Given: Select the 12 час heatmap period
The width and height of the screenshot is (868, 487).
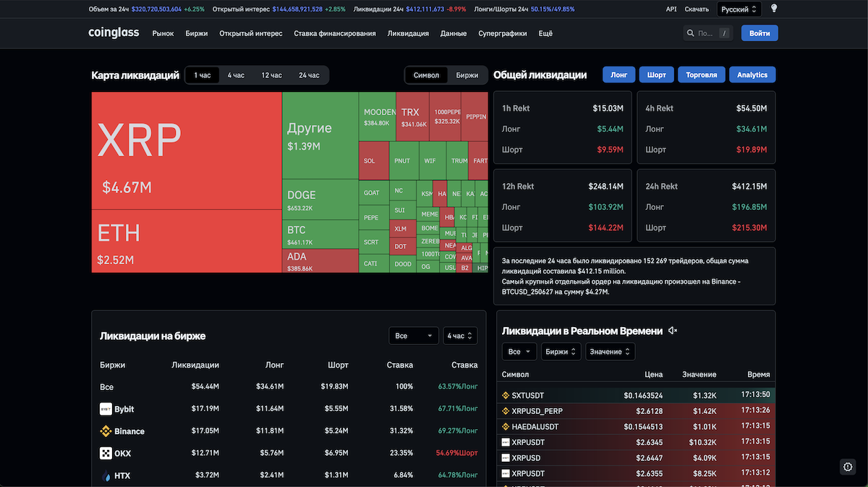Looking at the screenshot, I should [x=271, y=75].
